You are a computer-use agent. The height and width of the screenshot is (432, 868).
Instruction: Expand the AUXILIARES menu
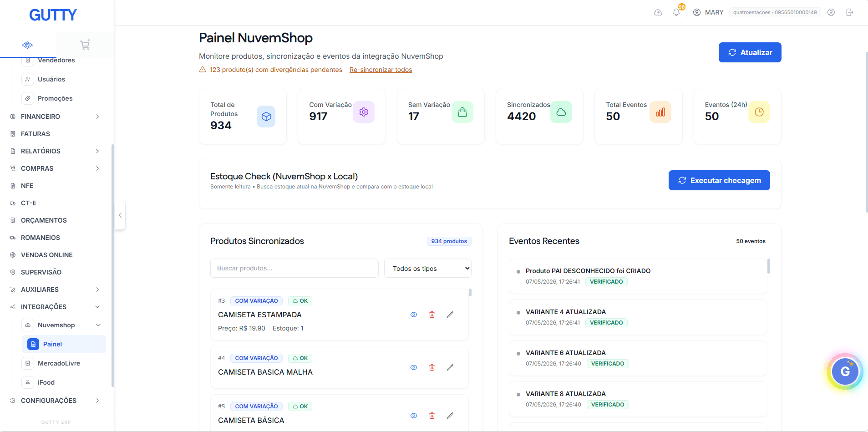pos(55,290)
